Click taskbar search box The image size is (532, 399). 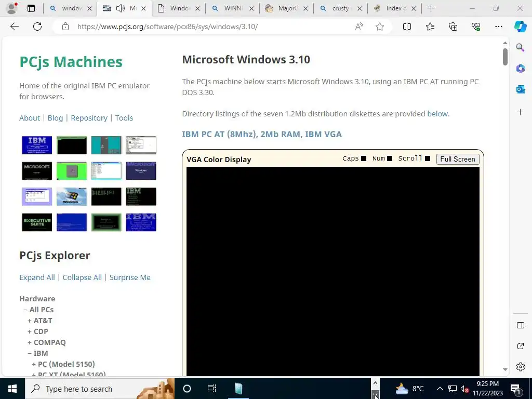[x=100, y=389]
